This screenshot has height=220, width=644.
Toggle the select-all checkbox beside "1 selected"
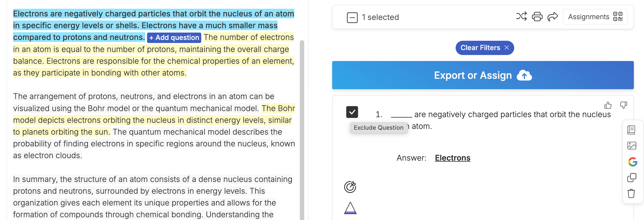pos(352,17)
